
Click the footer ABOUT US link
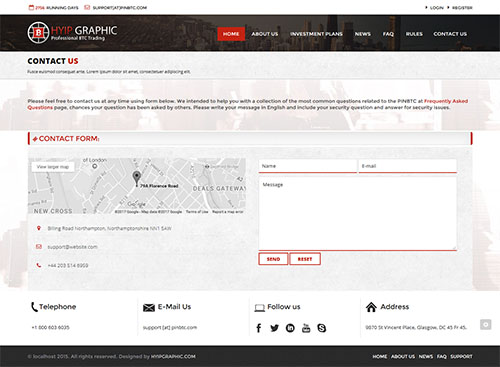click(x=403, y=357)
